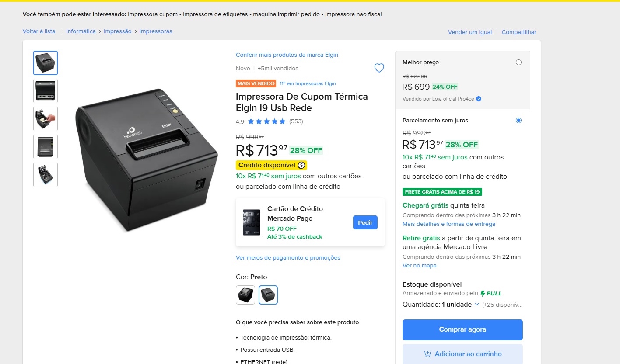Click the heart favorite icon
This screenshot has height=364, width=620.
point(379,68)
